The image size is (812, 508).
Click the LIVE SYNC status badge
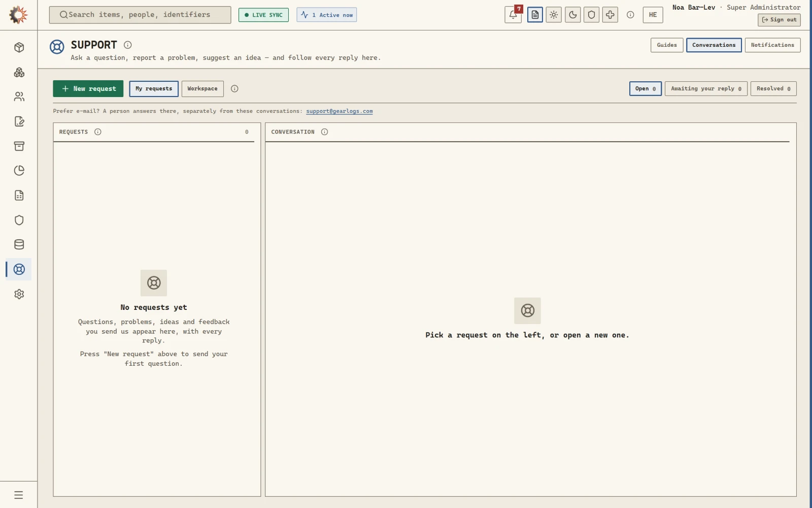pyautogui.click(x=263, y=15)
